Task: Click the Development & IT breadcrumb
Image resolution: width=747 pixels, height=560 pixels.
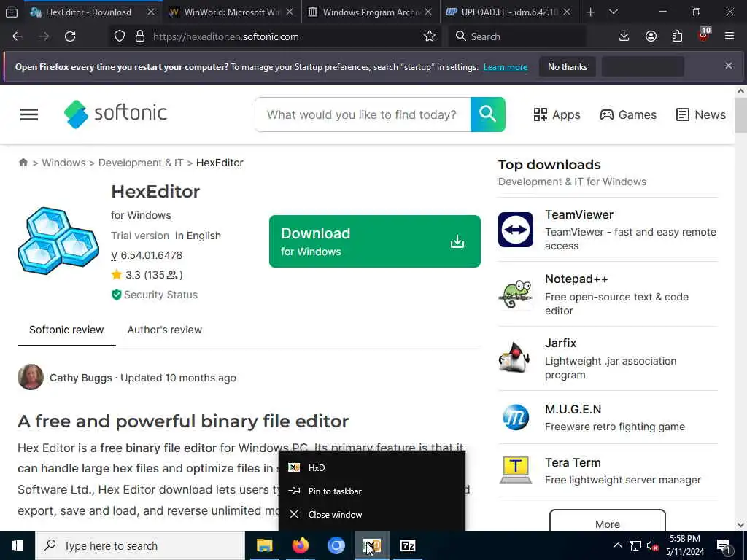Action: [x=141, y=163]
